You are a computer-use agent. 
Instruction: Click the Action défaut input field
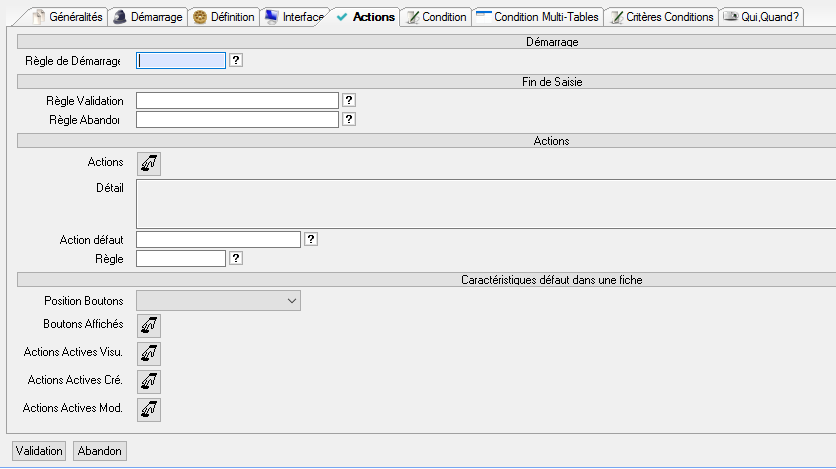click(218, 239)
